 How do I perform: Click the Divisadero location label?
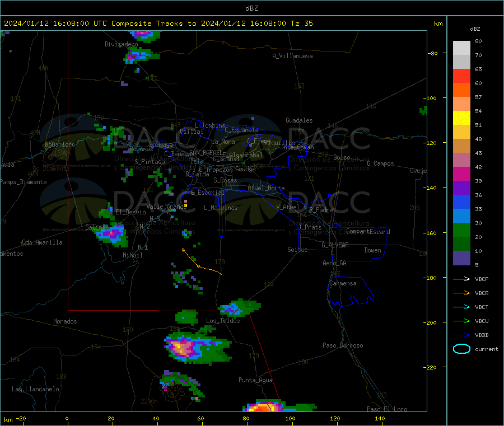tap(121, 44)
